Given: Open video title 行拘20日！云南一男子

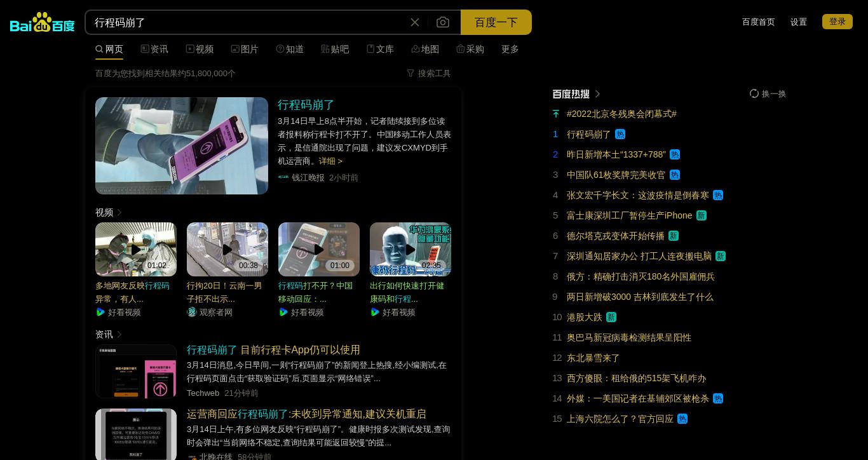Looking at the screenshot, I should pos(224,292).
